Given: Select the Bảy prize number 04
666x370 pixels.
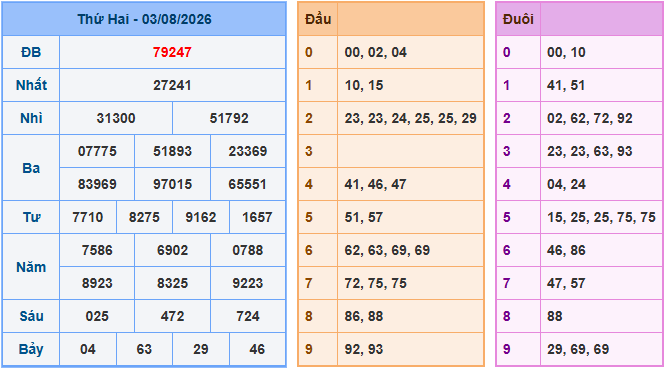Looking at the screenshot, I should pos(87,349).
